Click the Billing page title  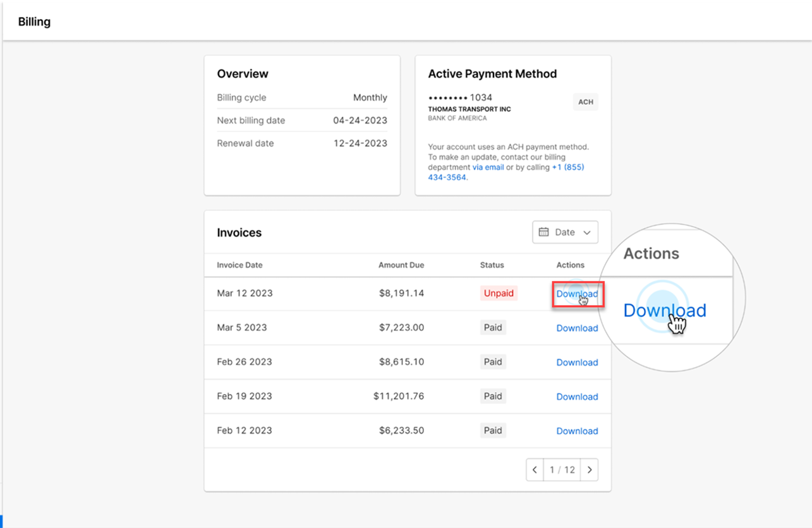[34, 21]
